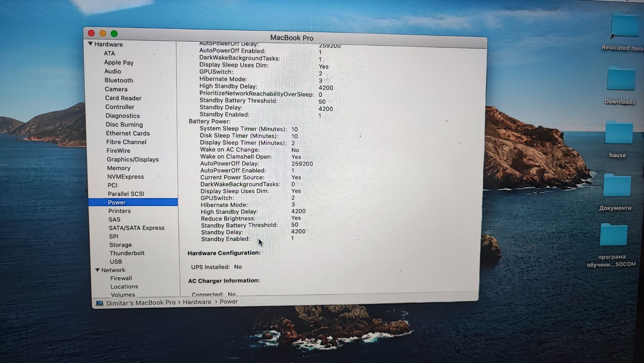Click Wake on Clamshell Open row

tap(251, 157)
